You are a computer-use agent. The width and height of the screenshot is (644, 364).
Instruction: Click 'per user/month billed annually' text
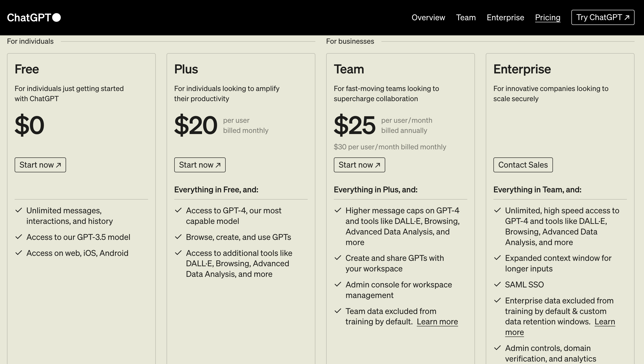[407, 125]
